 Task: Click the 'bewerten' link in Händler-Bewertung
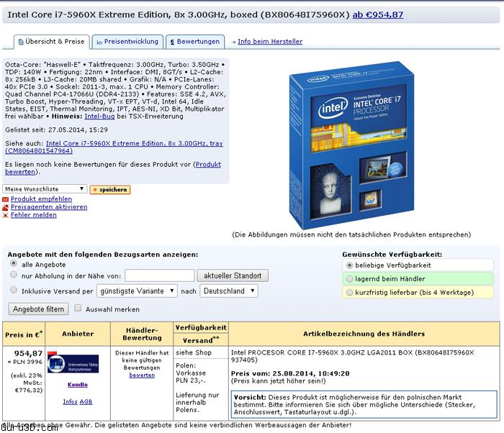pos(142,375)
